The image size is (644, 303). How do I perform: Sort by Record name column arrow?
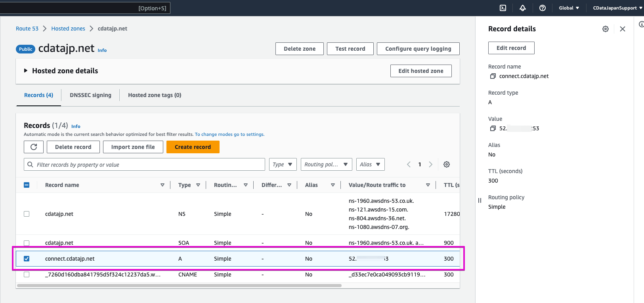click(x=162, y=185)
